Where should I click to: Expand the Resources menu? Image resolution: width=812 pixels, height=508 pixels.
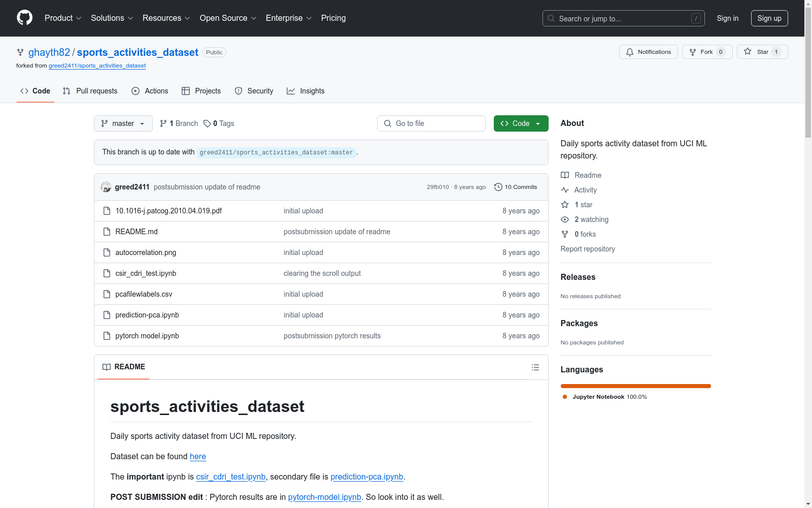pos(166,18)
